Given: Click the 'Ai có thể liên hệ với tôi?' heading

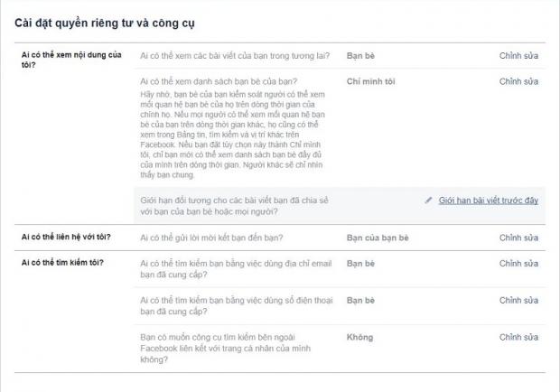Looking at the screenshot, I should tap(66, 238).
